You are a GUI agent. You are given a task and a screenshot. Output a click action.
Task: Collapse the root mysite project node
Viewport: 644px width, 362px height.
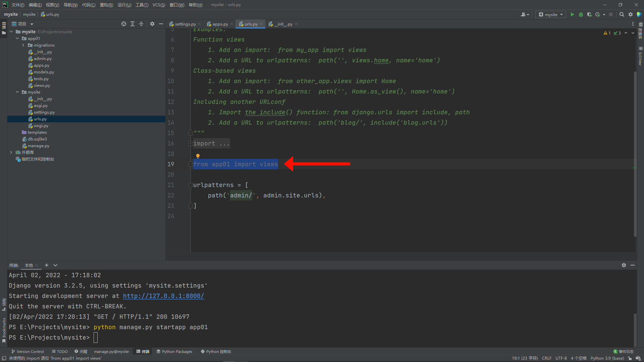pyautogui.click(x=11, y=32)
